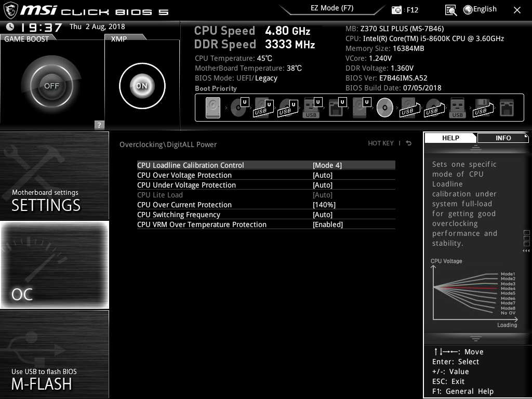
Task: Select the XMP tab label
Action: [x=119, y=38]
